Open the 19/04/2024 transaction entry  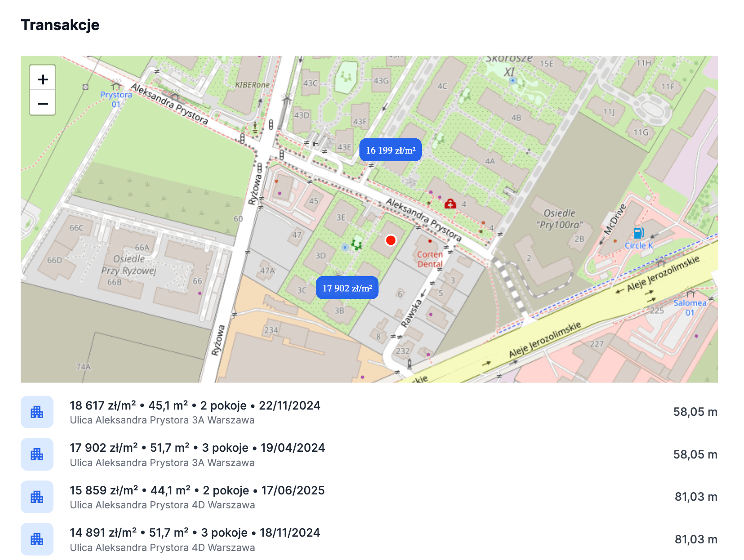click(197, 448)
